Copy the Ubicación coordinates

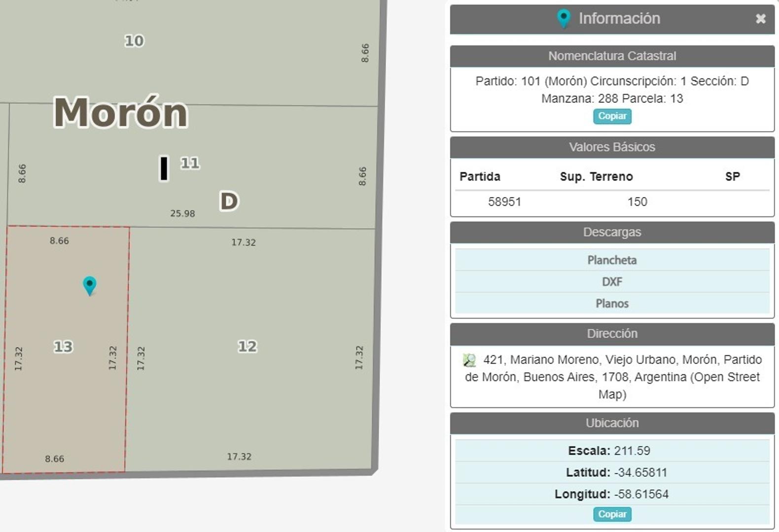coord(612,514)
